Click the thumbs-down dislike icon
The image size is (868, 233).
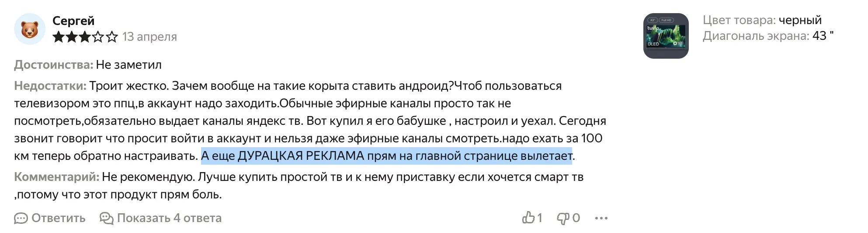pyautogui.click(x=562, y=218)
